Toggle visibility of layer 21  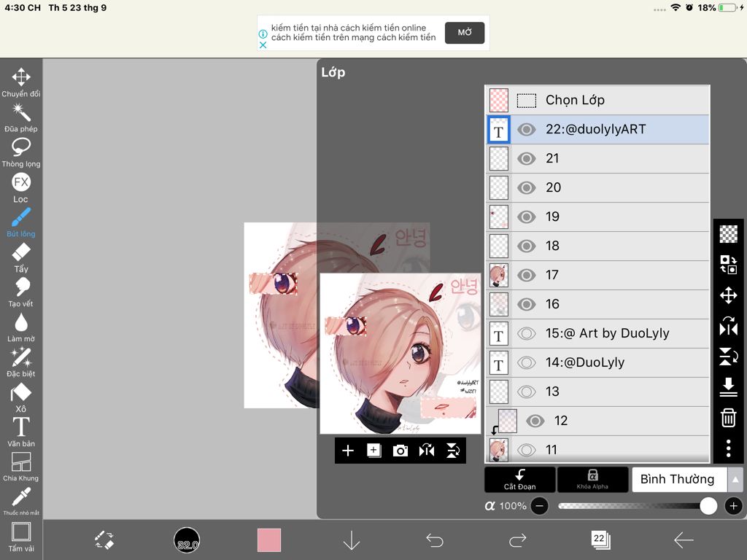[527, 158]
